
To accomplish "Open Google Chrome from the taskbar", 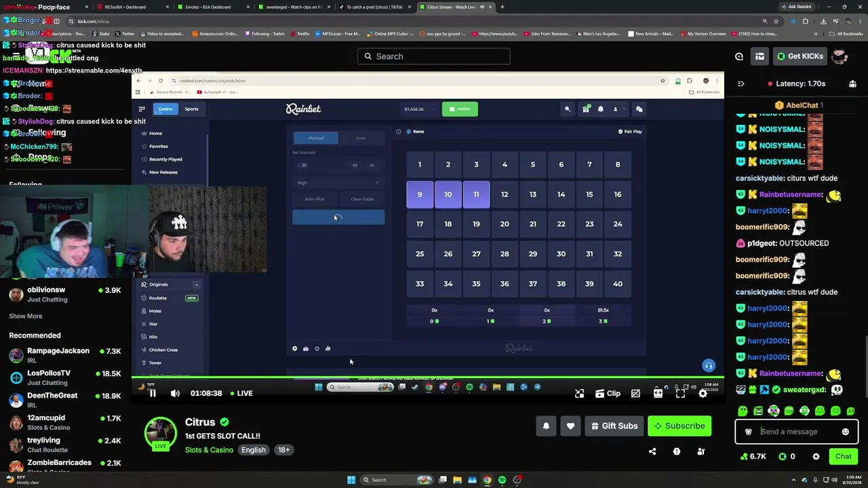I will point(487,480).
